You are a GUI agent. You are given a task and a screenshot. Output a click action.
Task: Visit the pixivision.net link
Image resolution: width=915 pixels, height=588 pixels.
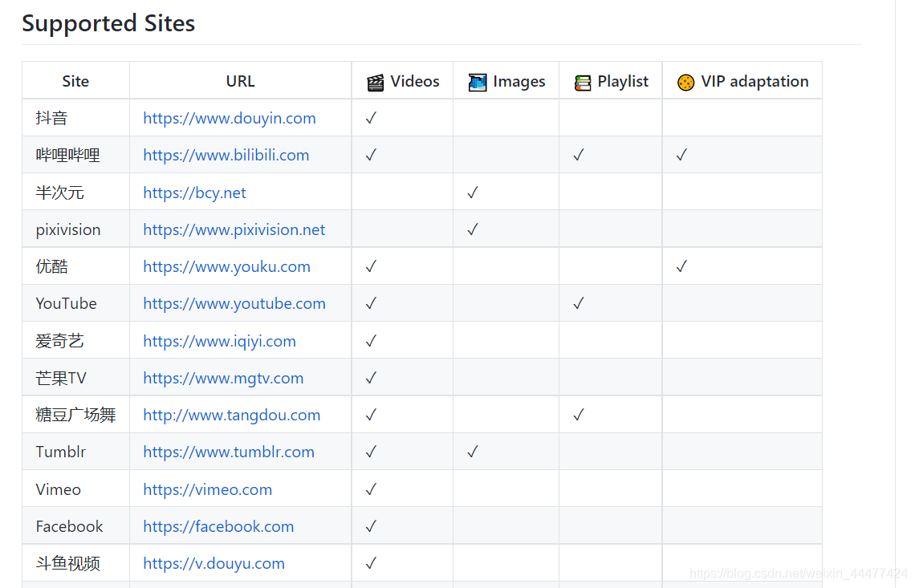(234, 229)
